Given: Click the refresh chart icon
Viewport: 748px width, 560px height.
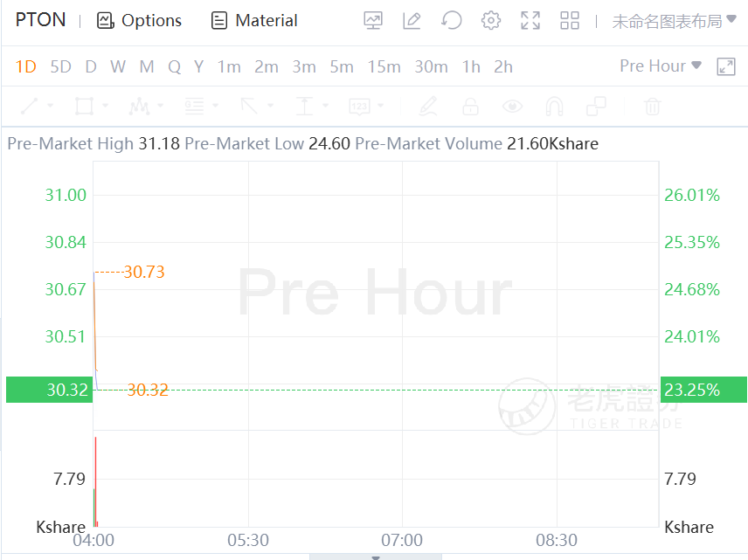Looking at the screenshot, I should coord(452,20).
